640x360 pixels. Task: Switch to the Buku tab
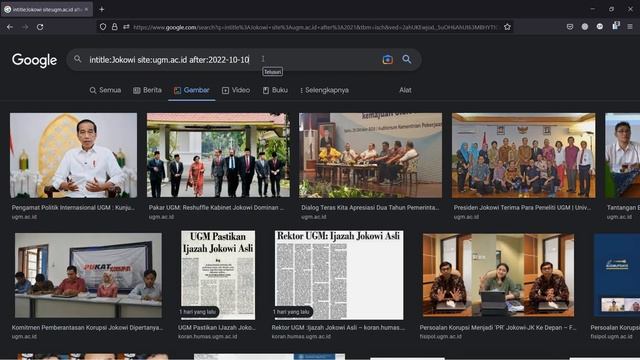point(275,90)
